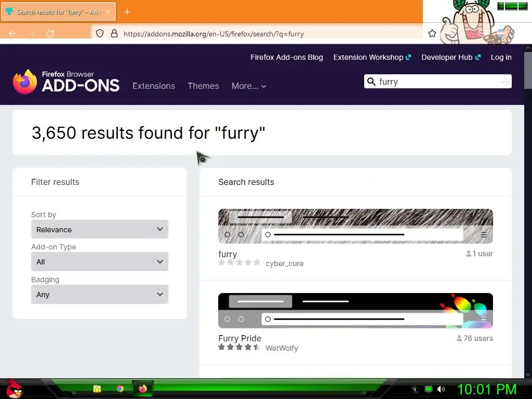Viewport: 532px width, 399px height.
Task: Click the '3,650 results found' heading
Action: pyautogui.click(x=148, y=133)
